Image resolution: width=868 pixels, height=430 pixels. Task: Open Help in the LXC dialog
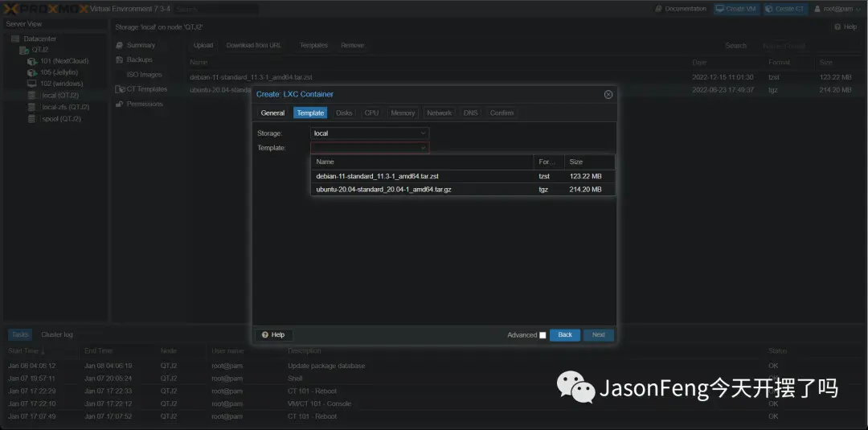tap(273, 335)
